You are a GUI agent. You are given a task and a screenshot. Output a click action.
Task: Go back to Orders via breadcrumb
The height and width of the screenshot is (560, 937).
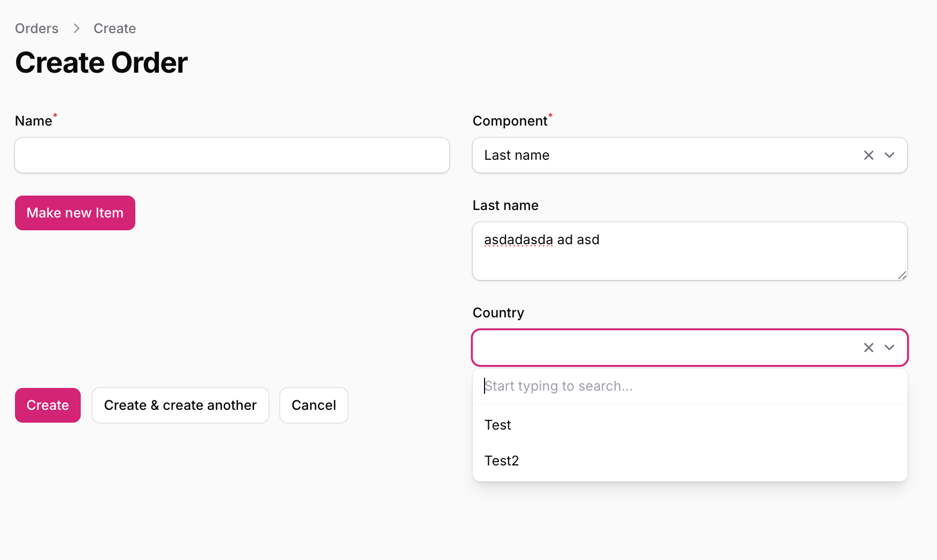pos(36,28)
